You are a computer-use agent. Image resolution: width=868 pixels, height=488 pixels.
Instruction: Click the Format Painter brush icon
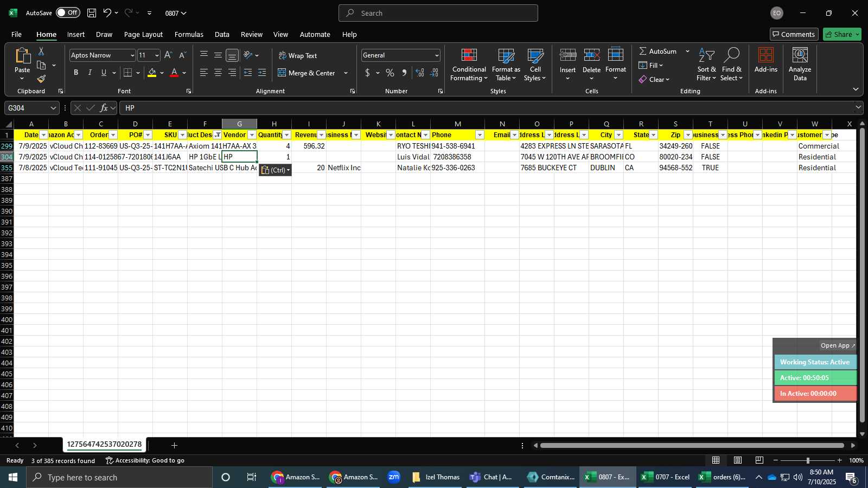pyautogui.click(x=41, y=79)
